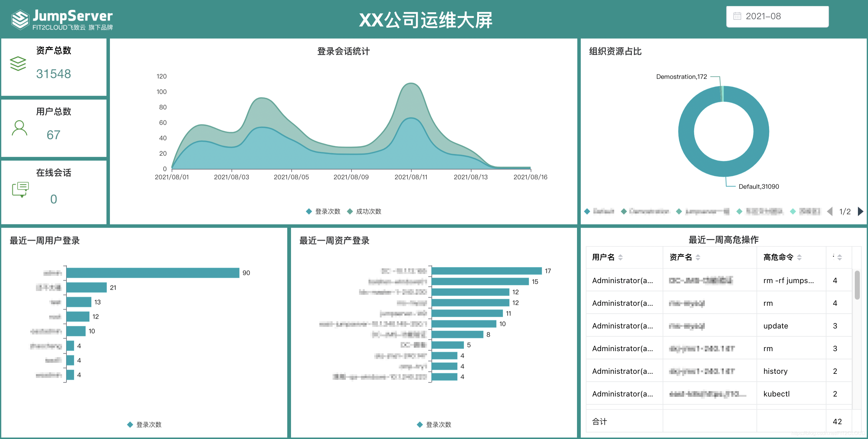
Task: Click the user total person icon
Action: click(19, 128)
